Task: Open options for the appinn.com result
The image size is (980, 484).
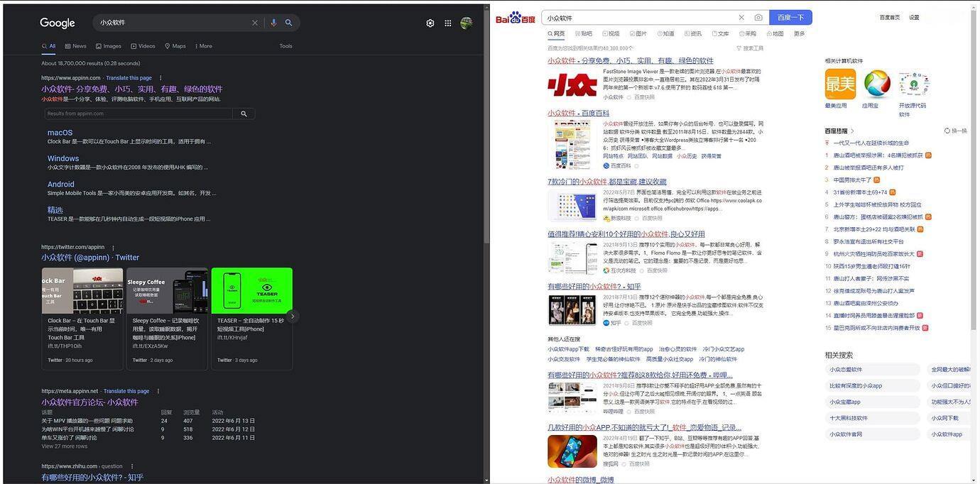Action: 160,78
